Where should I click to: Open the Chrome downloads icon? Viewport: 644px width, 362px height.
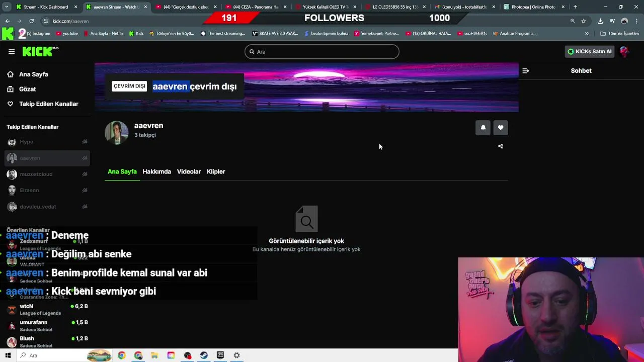coord(600,21)
